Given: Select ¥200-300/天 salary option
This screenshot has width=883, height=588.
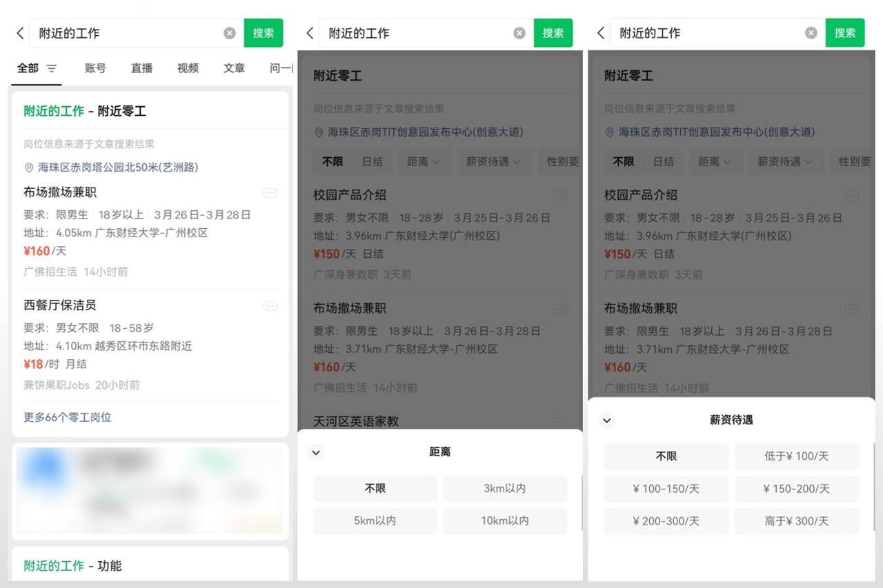Looking at the screenshot, I should click(666, 521).
